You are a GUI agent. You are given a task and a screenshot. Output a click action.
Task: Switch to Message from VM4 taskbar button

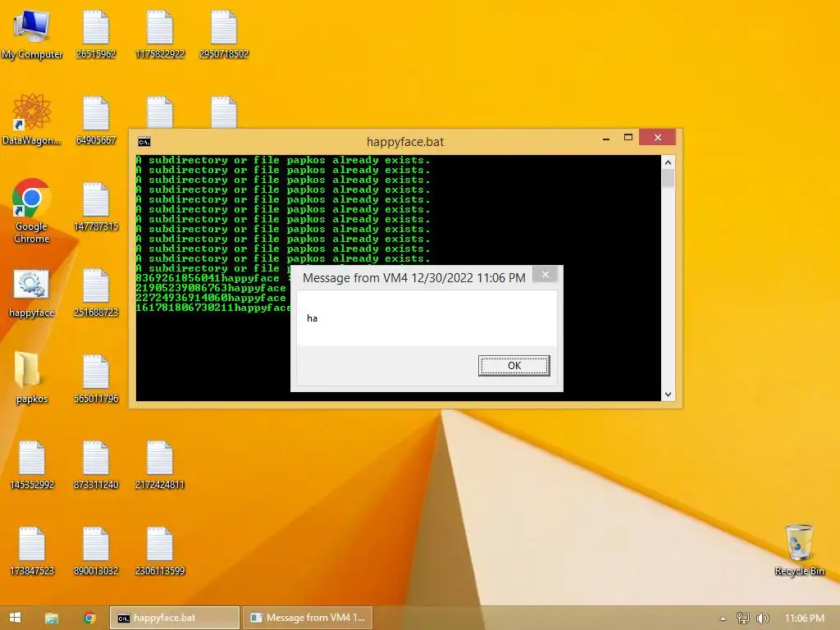[308, 618]
